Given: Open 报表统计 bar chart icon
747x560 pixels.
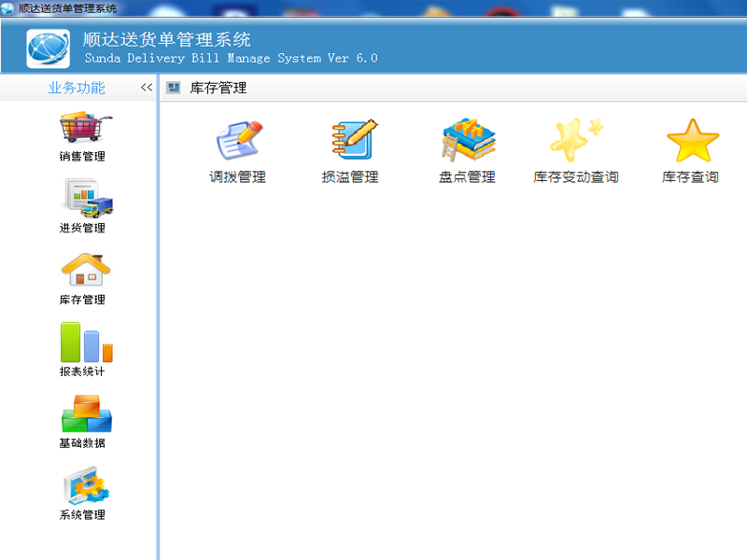Looking at the screenshot, I should click(86, 342).
